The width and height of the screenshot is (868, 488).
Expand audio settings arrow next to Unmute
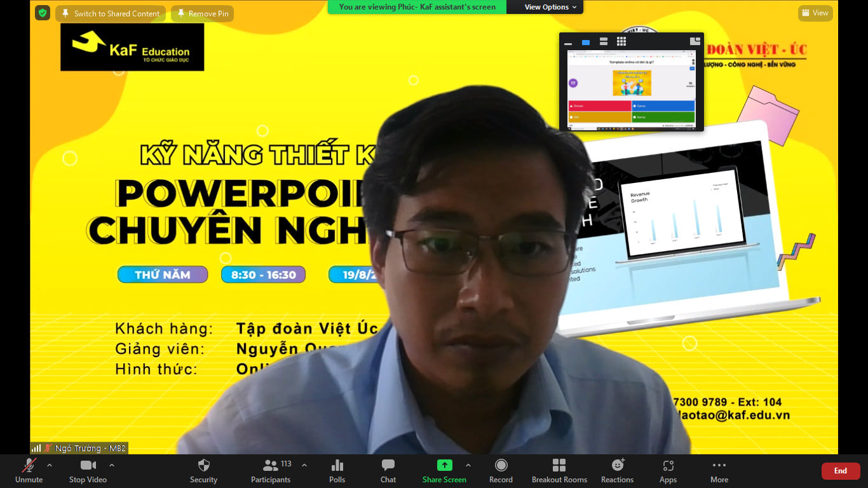50,465
